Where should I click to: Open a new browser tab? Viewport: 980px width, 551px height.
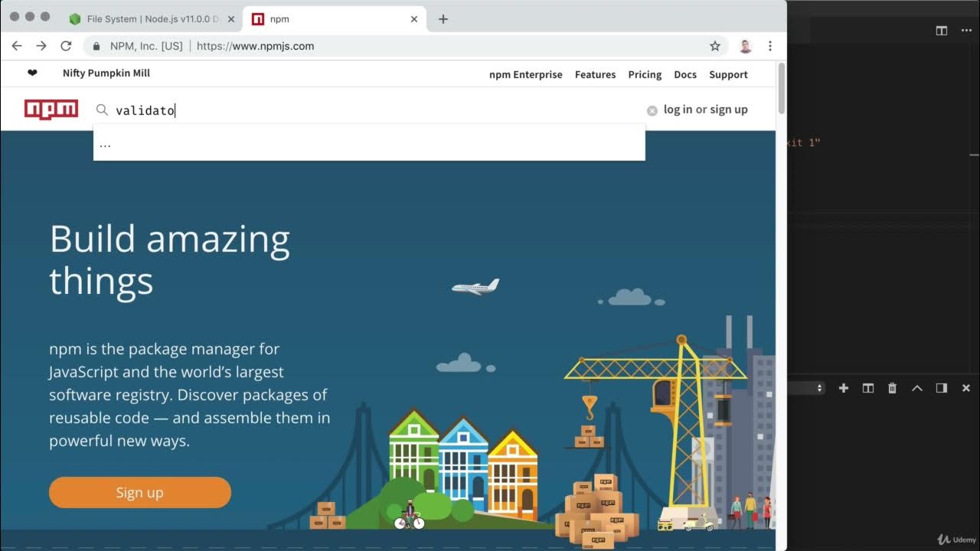coord(443,19)
